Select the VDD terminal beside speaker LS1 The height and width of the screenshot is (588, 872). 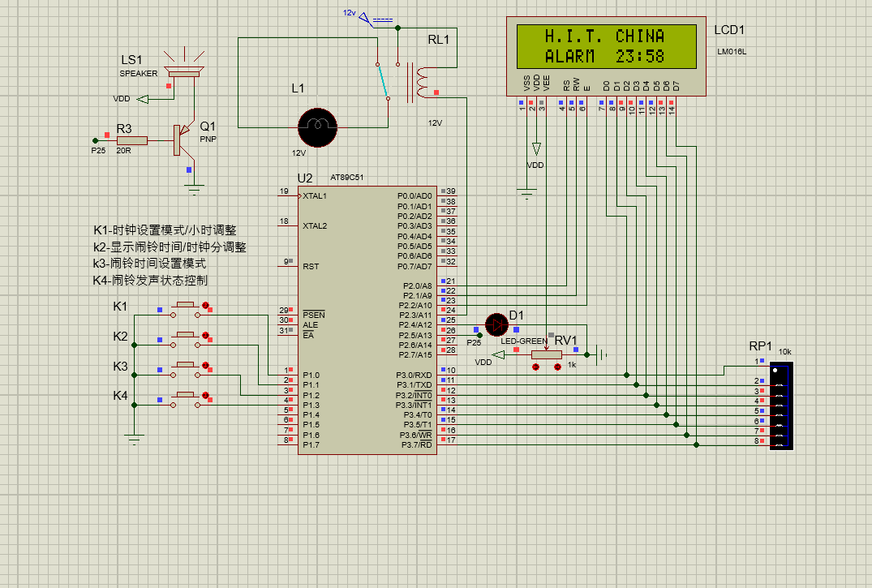[143, 99]
